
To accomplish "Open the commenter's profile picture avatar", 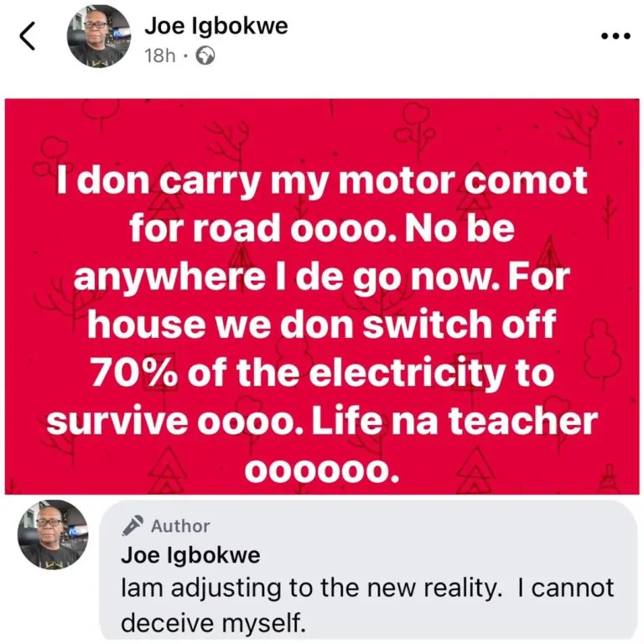I will (53, 534).
